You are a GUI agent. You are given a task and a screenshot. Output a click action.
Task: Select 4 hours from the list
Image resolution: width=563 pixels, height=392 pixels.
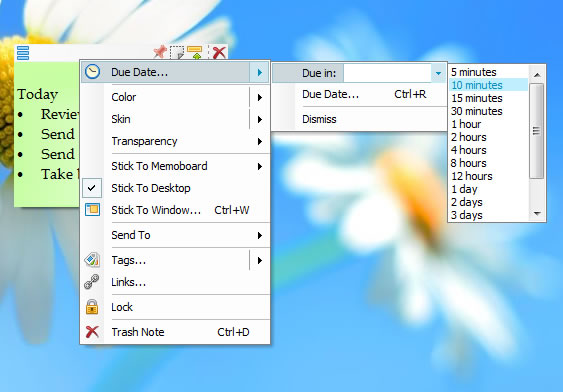(x=489, y=150)
